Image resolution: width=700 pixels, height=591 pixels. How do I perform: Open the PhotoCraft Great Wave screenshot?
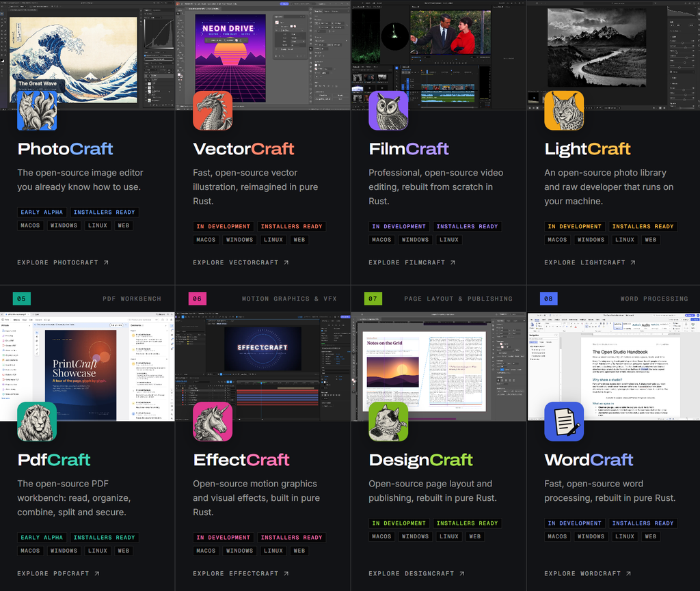tap(87, 55)
